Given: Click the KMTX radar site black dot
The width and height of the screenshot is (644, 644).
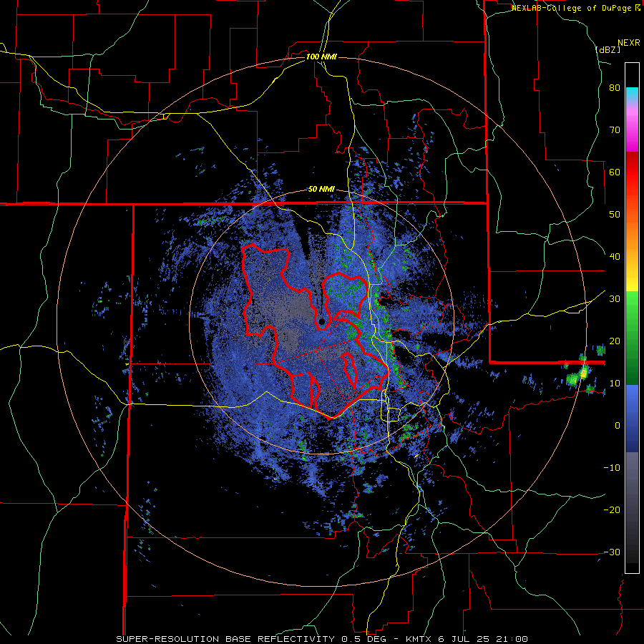Looking at the screenshot, I should coord(321,321).
